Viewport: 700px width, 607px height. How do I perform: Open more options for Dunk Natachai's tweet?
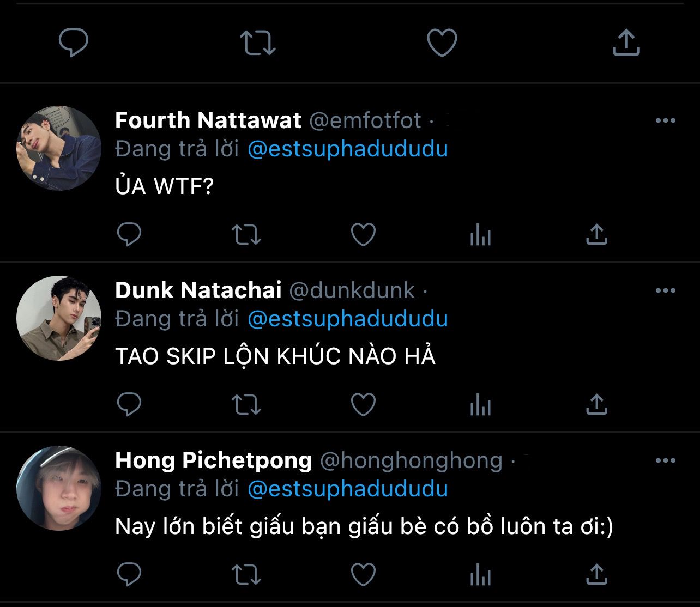665,290
